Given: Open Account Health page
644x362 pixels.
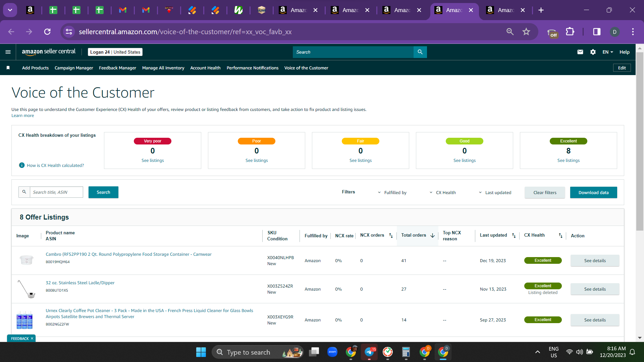Looking at the screenshot, I should click(x=205, y=68).
